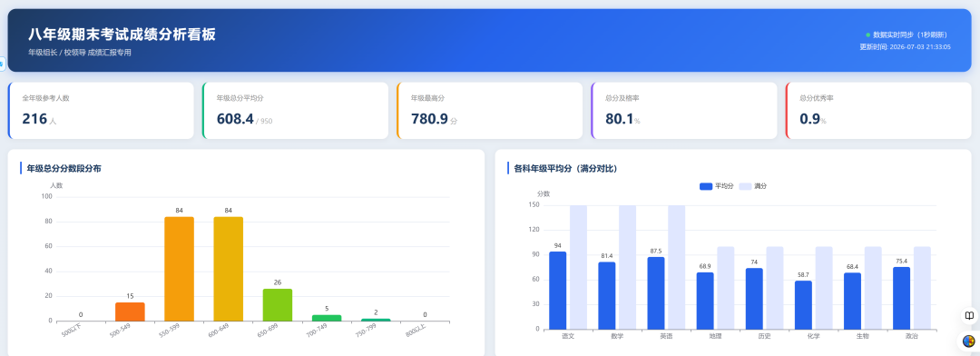Select the 年级总分平均分 608.4 card
Screen dimensions: 980x356
point(296,110)
